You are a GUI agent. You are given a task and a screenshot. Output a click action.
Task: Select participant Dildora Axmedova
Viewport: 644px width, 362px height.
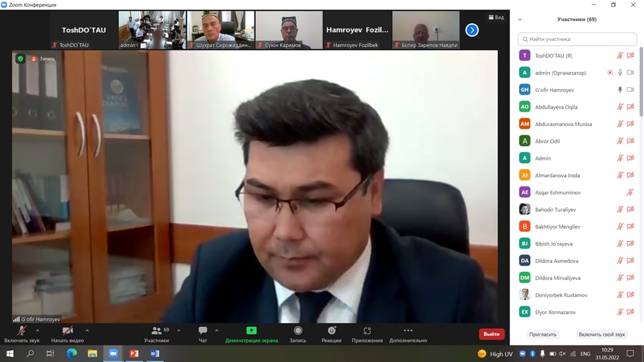pos(577,261)
